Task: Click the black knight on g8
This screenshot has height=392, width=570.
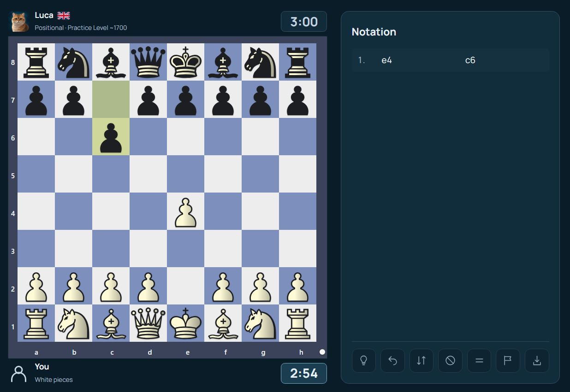Action: [260, 62]
